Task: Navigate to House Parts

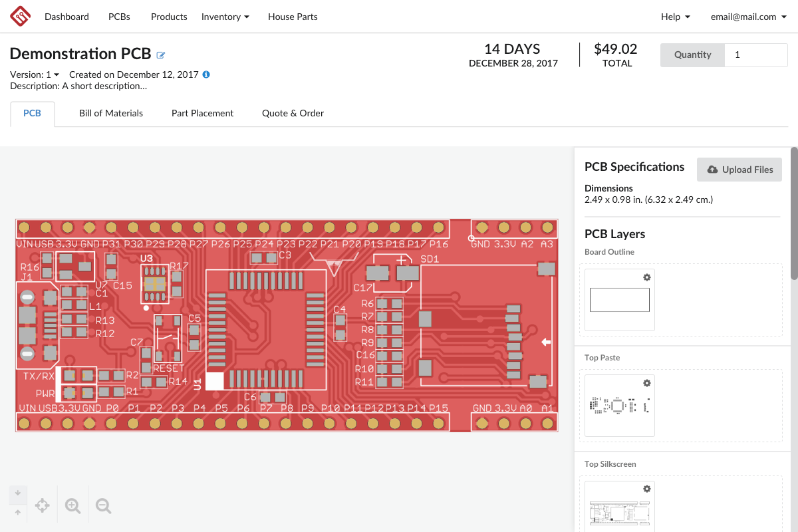Action: pos(293,17)
